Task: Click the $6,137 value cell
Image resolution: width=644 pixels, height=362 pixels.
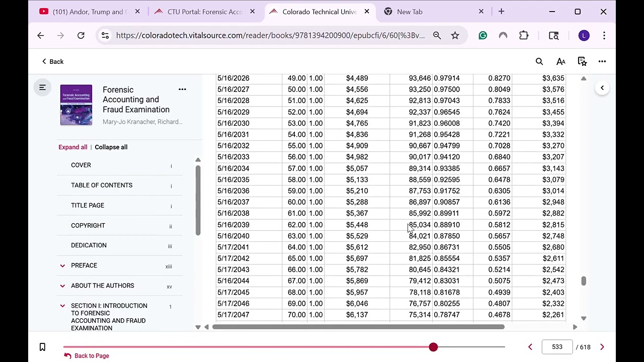Action: click(357, 315)
